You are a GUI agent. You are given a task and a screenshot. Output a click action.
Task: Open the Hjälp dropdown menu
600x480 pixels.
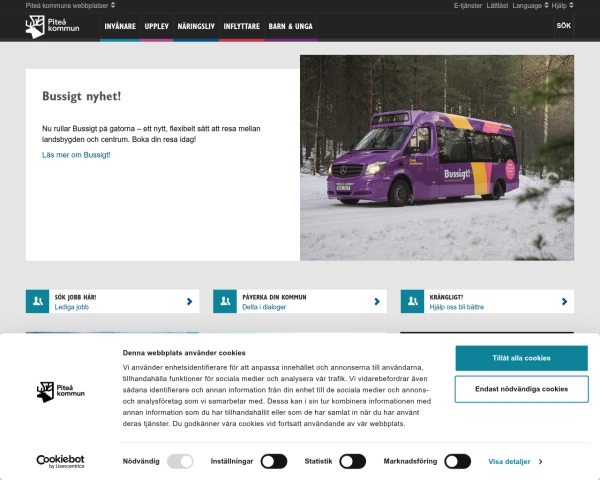pos(562,5)
